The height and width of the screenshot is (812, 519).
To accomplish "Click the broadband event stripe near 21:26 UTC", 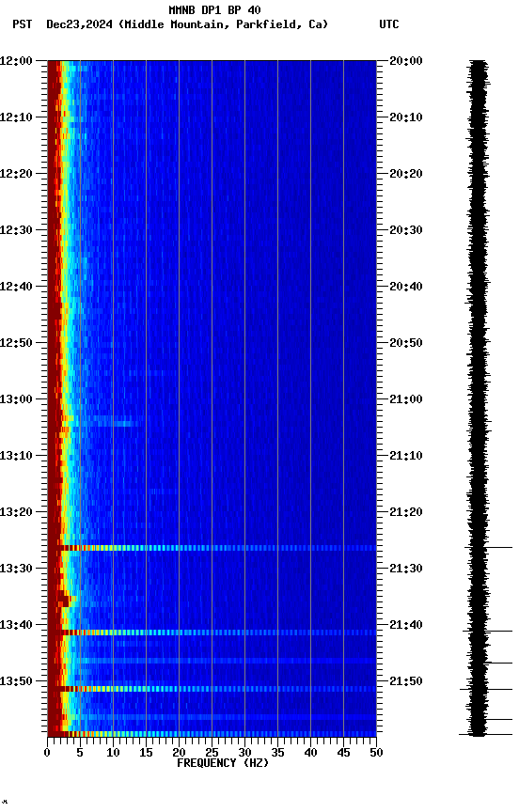I will pyautogui.click(x=212, y=548).
